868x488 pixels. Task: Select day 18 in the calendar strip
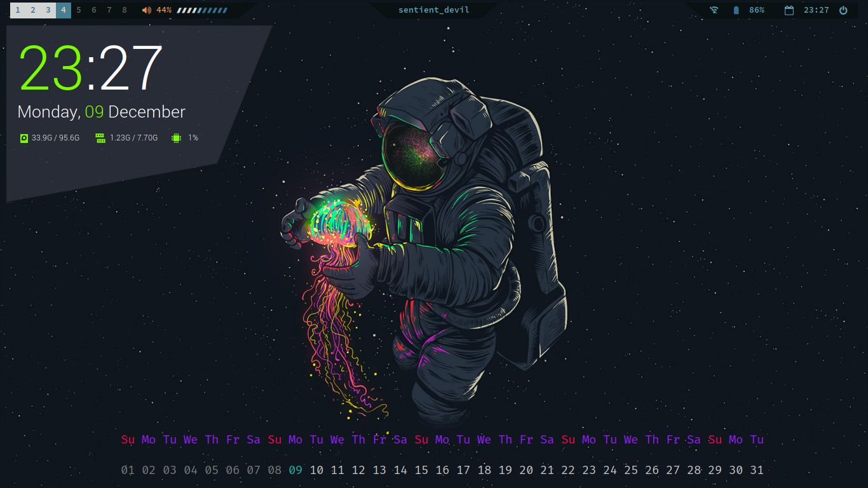pos(484,470)
